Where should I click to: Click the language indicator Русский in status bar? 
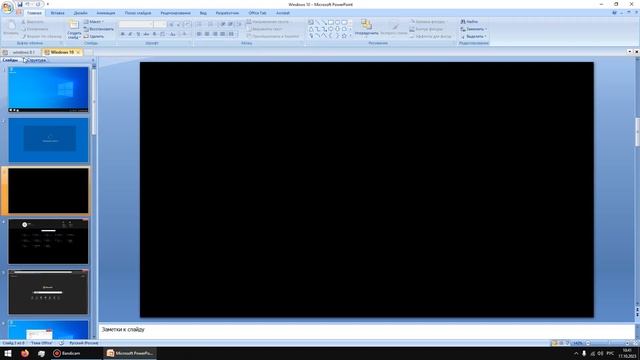(84, 343)
